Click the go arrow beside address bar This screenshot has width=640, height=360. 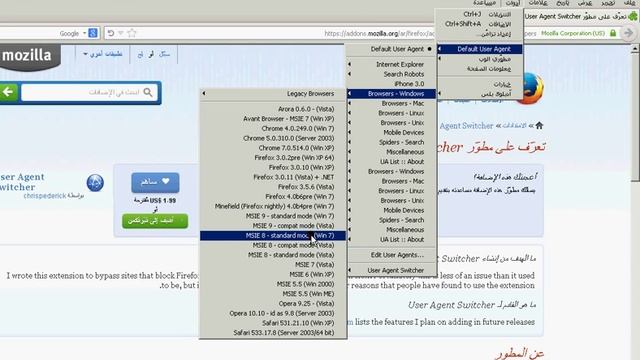pos(628,33)
